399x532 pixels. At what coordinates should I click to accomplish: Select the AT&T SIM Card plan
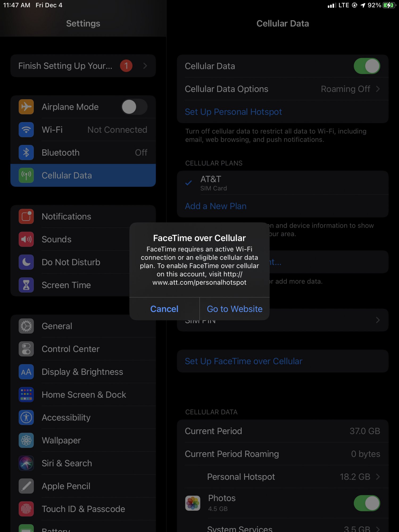(x=282, y=183)
